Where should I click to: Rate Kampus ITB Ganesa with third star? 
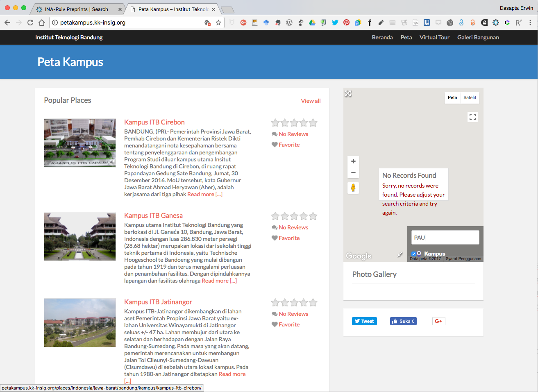[294, 216]
